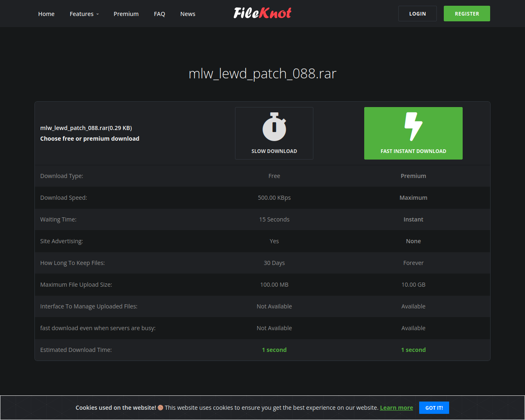Click 'Cookies used on the website!' text
The image size is (525, 420).
coord(116,408)
